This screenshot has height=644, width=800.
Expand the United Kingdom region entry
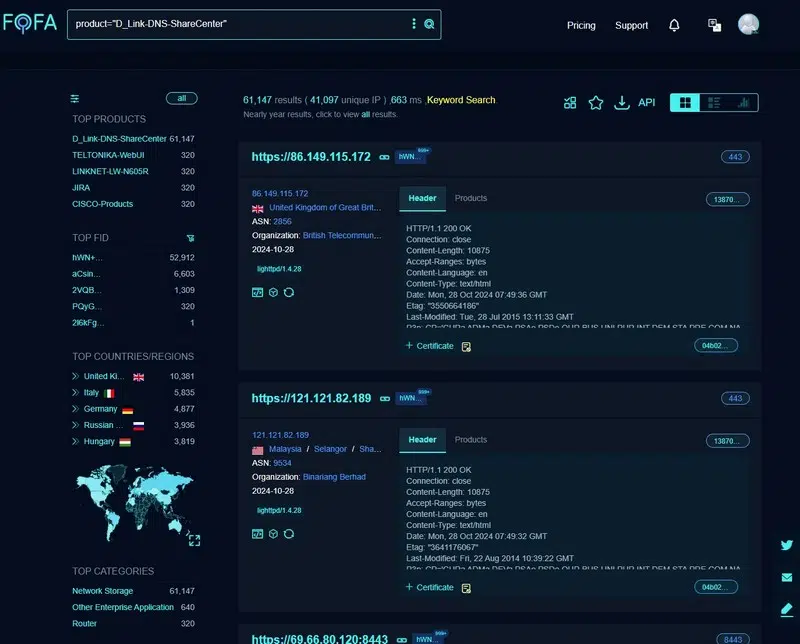click(x=75, y=376)
